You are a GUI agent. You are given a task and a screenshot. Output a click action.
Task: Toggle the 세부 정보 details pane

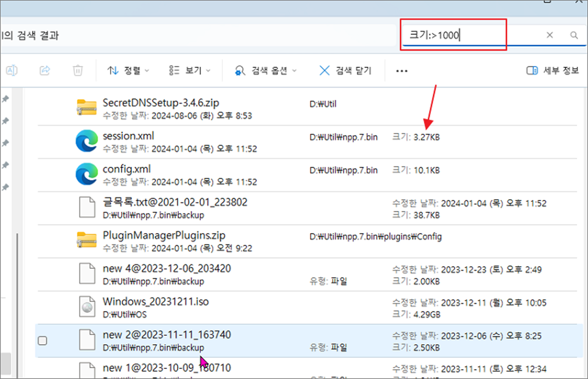point(553,71)
